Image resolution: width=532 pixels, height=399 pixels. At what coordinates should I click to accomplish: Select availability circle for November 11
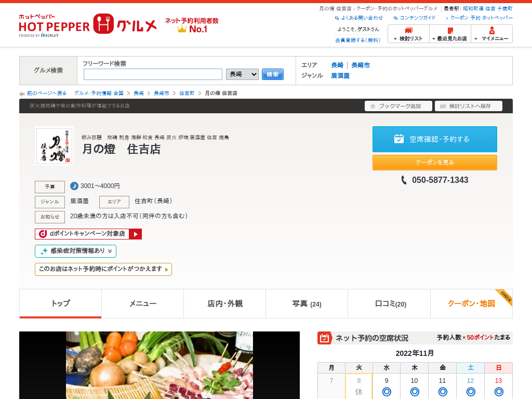pos(443,392)
